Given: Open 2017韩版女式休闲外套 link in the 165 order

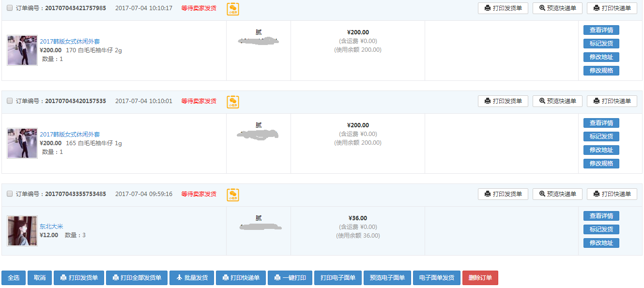Looking at the screenshot, I should pyautogui.click(x=70, y=135).
